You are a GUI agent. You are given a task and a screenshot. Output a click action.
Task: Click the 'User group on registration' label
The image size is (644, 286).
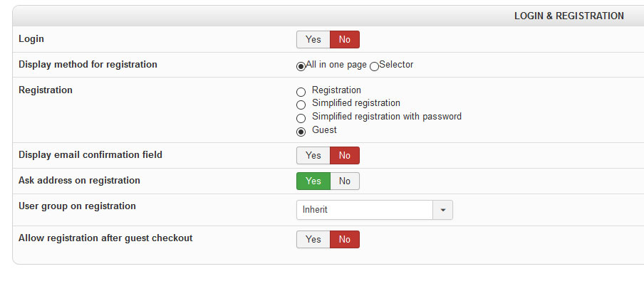[77, 206]
